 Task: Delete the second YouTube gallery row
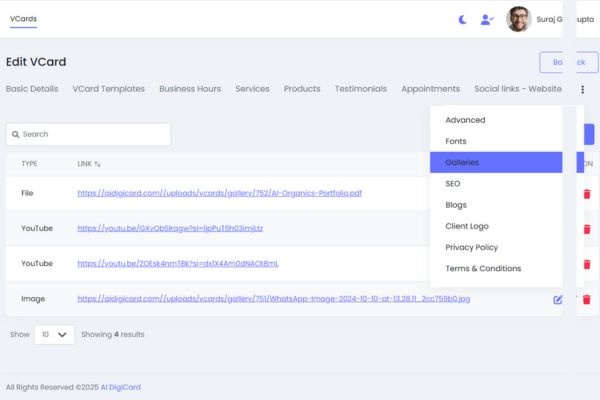click(x=587, y=264)
